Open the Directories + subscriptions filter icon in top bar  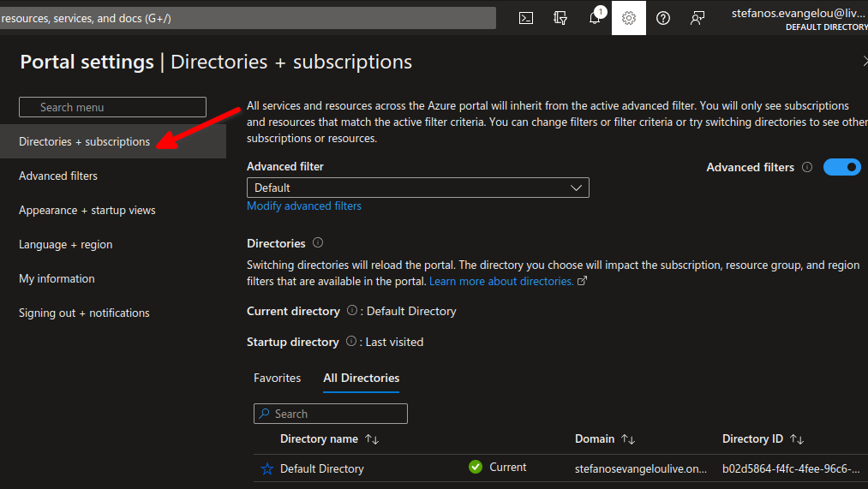pos(560,18)
